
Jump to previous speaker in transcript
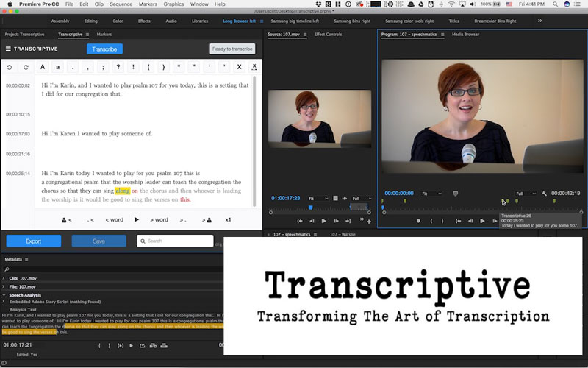pos(66,220)
